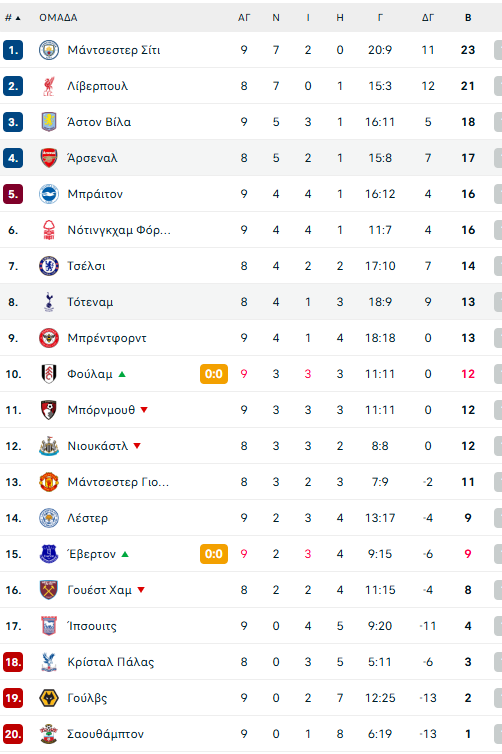This screenshot has width=502, height=754.
Task: Click the Brentford bee crest
Action: click(49, 338)
